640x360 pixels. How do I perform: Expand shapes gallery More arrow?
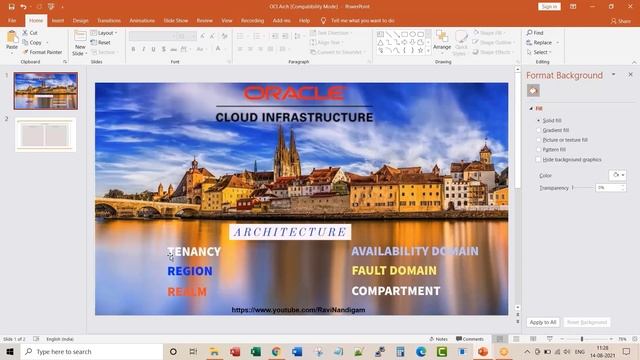pyautogui.click(x=428, y=51)
